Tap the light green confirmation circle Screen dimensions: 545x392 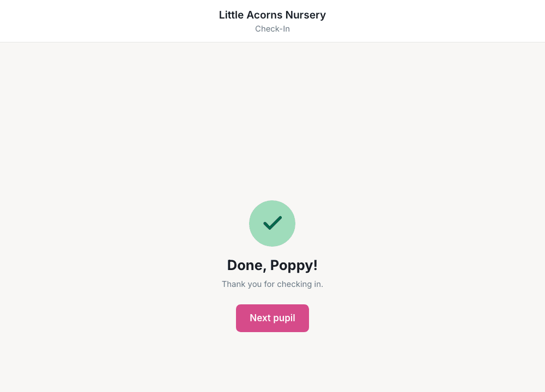(272, 223)
